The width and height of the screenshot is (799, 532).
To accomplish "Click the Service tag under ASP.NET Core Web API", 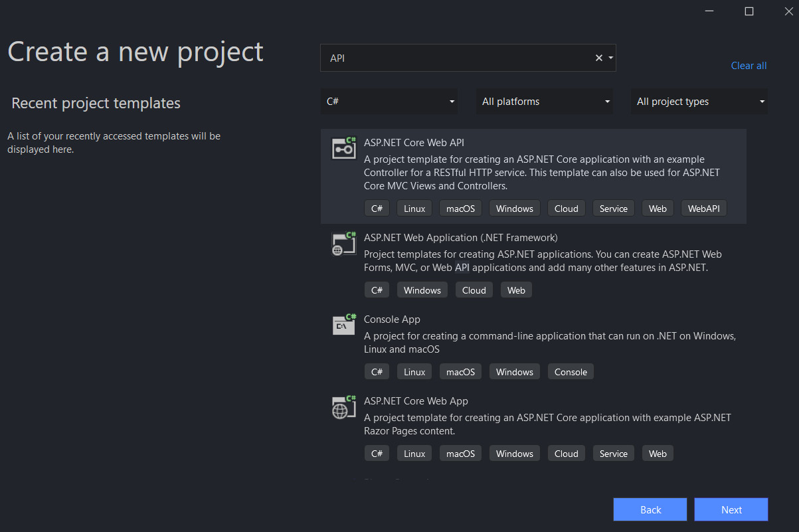I will [x=614, y=209].
